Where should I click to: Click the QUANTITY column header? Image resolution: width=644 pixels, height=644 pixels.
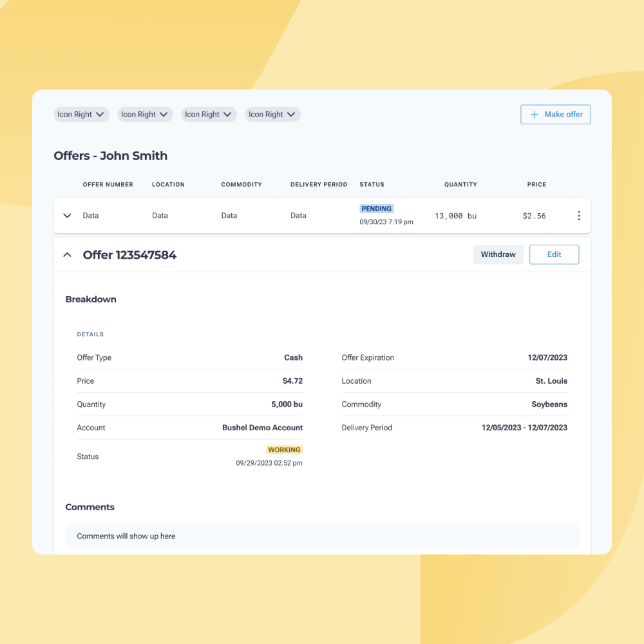click(460, 184)
